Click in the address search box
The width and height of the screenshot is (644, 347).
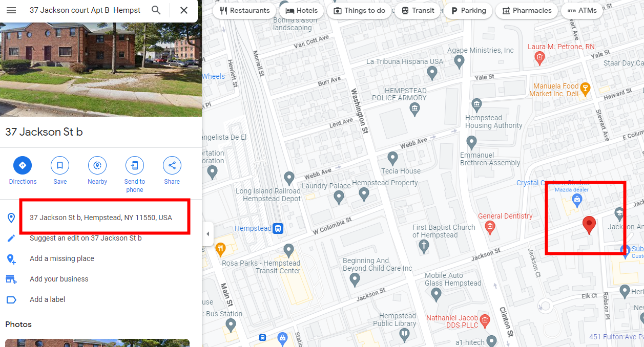(85, 10)
